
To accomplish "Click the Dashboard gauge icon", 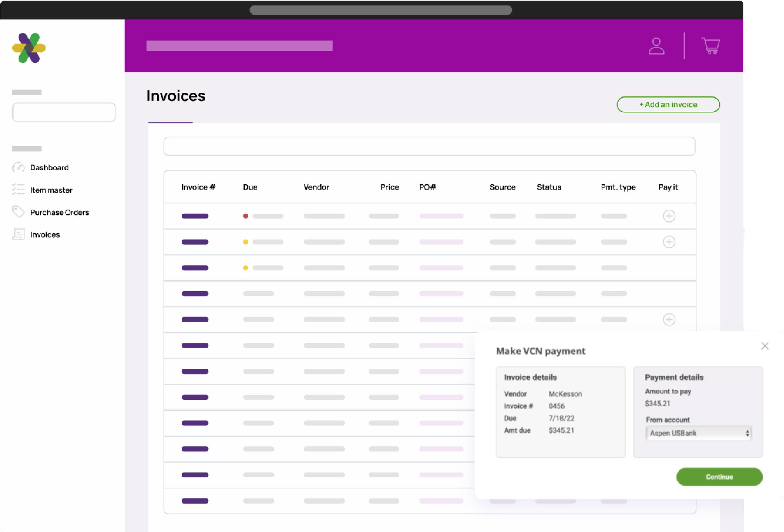I will coord(19,167).
